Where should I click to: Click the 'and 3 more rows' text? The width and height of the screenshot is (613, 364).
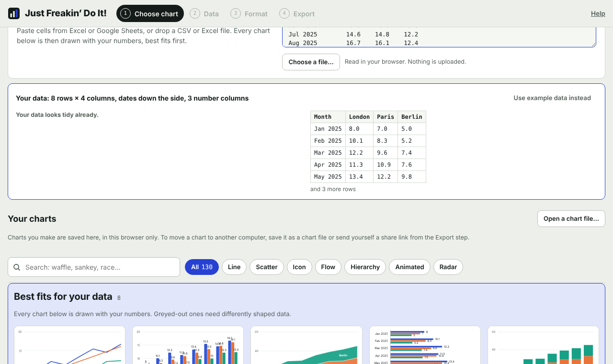tap(333, 189)
